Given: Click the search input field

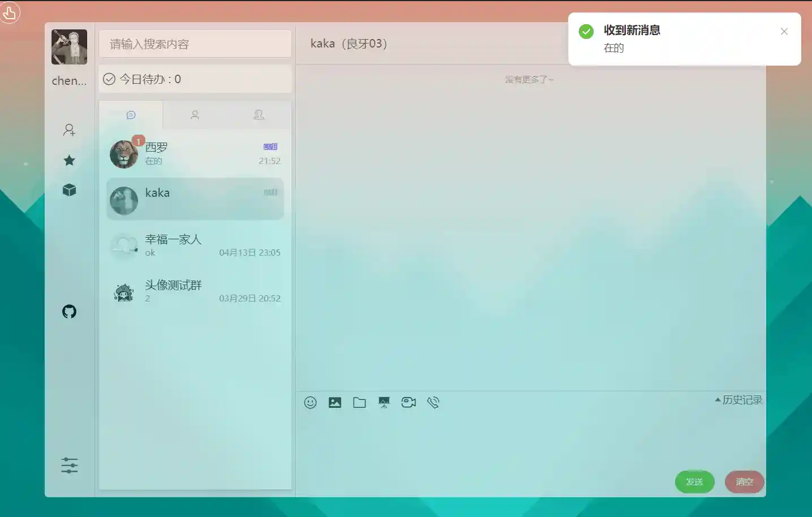Looking at the screenshot, I should coord(195,44).
